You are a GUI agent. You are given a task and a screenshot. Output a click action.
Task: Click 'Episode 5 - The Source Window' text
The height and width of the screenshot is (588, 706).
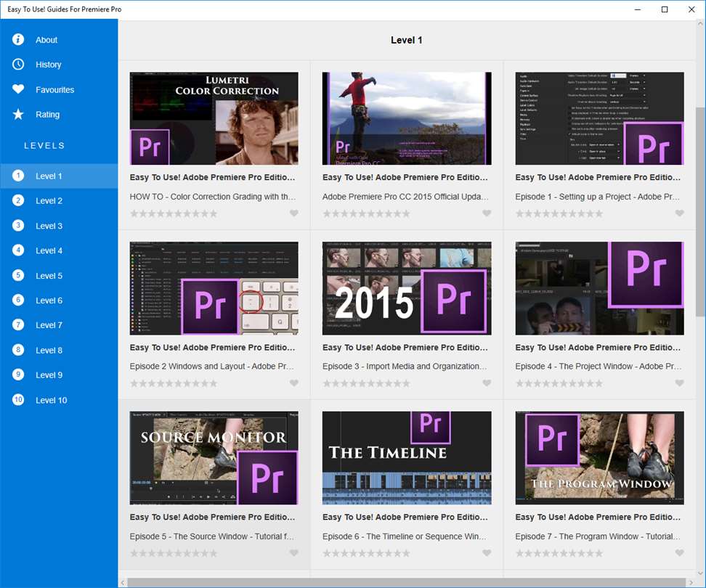coord(211,536)
